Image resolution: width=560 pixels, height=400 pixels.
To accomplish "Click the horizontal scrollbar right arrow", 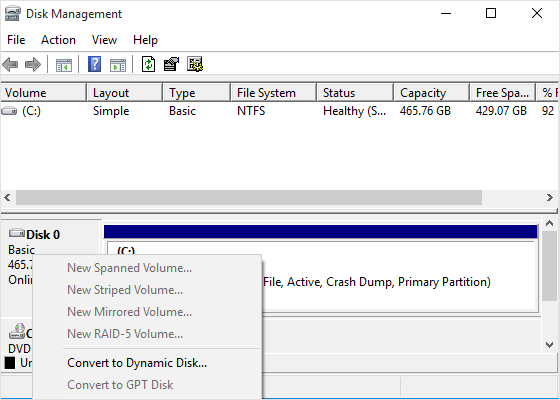I will pyautogui.click(x=550, y=198).
